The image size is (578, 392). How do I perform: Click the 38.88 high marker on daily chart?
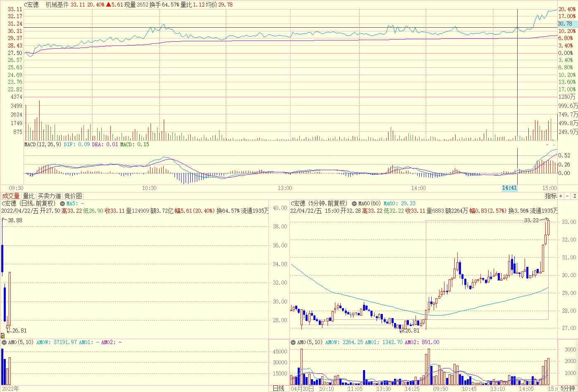pyautogui.click(x=15, y=220)
